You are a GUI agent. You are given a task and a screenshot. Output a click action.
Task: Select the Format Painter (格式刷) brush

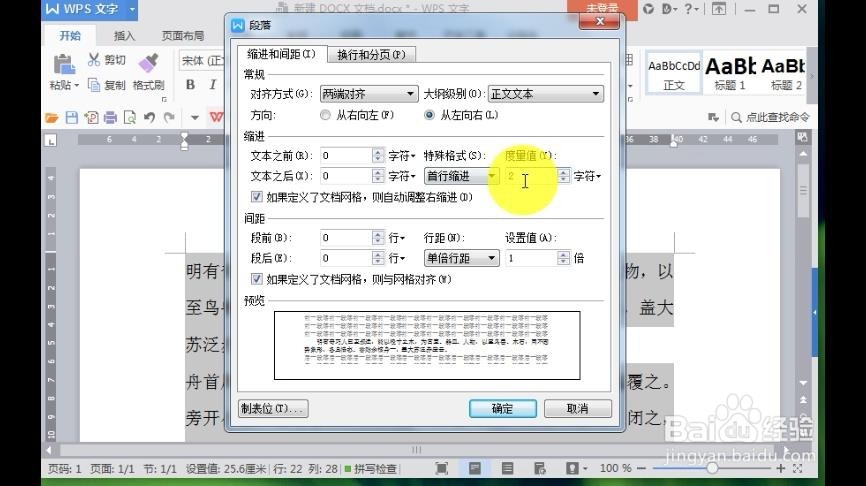(148, 63)
